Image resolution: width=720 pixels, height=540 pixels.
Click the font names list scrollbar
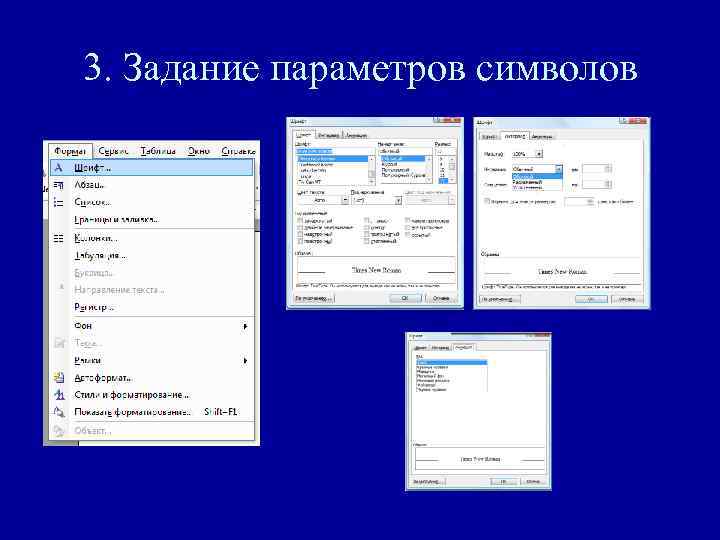[371, 170]
